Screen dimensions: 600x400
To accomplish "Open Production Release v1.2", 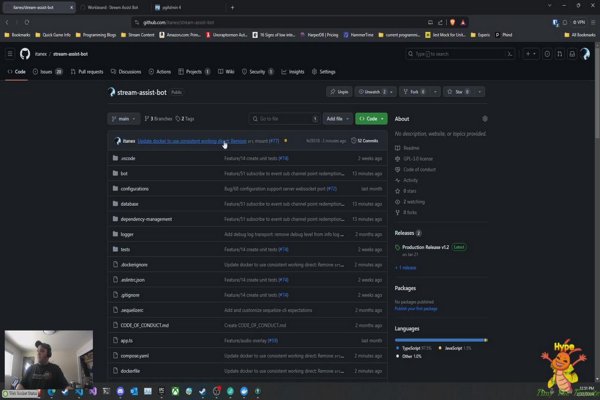I will (425, 247).
